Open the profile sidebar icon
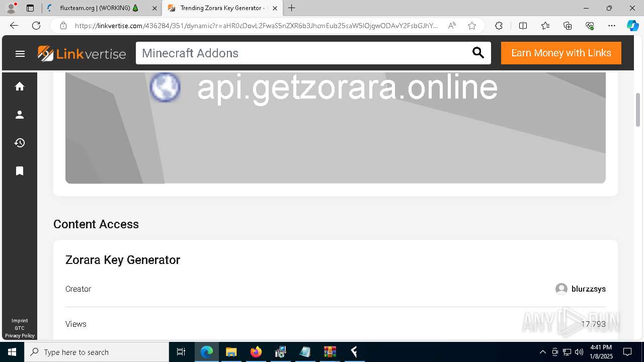The image size is (644, 362). (20, 115)
